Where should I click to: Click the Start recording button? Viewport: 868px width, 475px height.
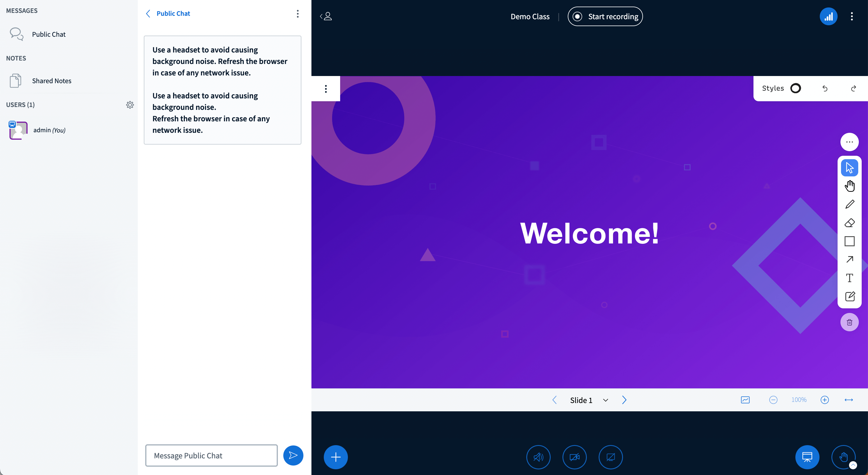(x=605, y=16)
